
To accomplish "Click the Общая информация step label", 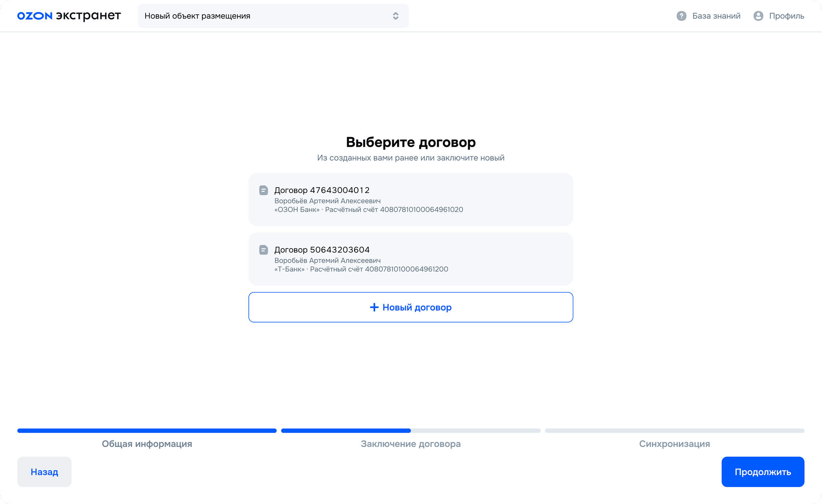I will click(x=147, y=444).
